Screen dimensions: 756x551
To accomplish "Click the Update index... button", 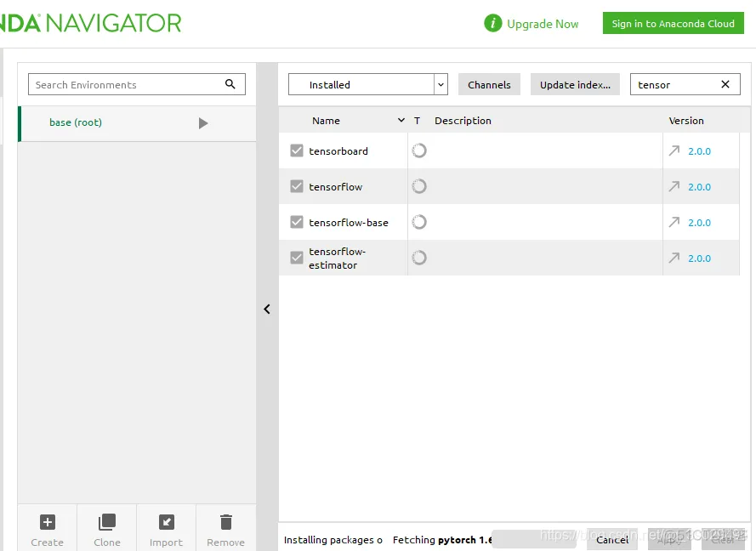I will click(x=575, y=84).
